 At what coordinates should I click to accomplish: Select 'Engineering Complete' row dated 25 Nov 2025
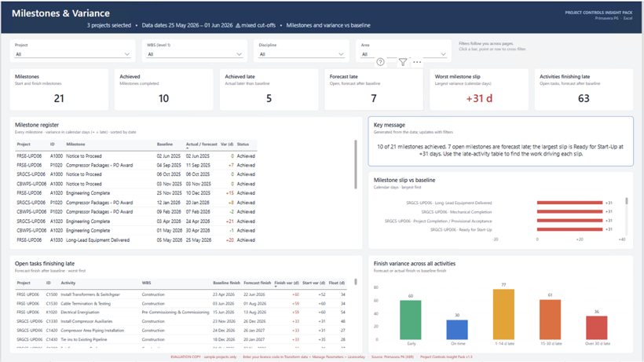[136, 193]
